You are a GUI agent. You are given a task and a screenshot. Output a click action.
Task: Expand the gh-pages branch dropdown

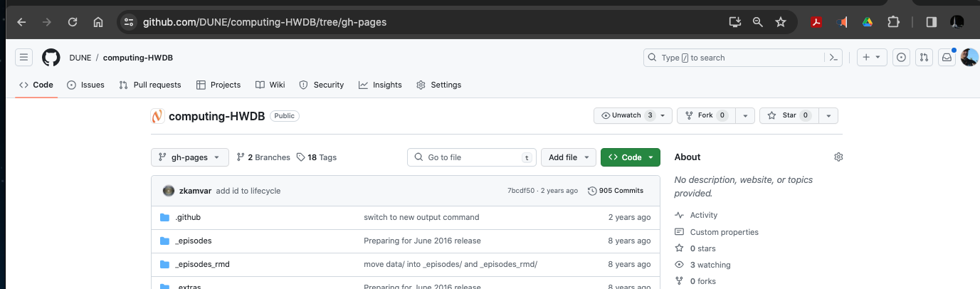pos(189,157)
